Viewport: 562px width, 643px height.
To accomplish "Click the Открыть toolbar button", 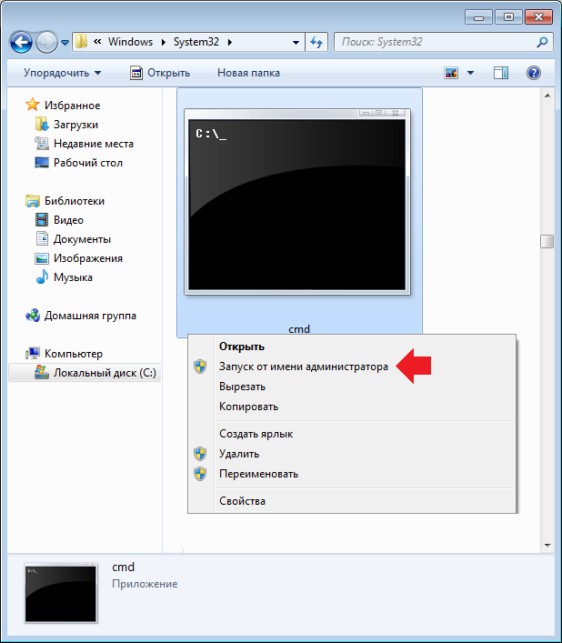I will point(160,73).
